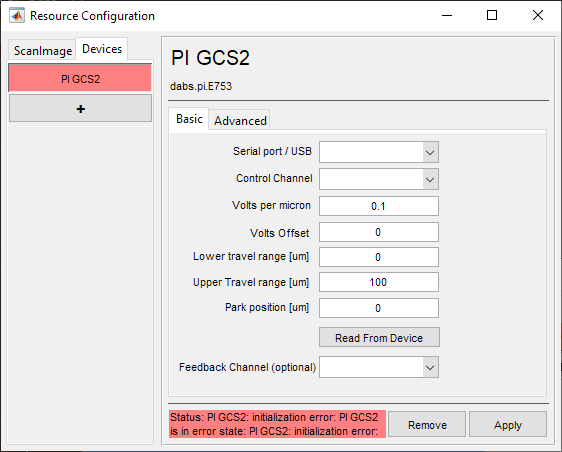Image resolution: width=562 pixels, height=452 pixels.
Task: Open the Advanced settings tab
Action: [x=240, y=120]
